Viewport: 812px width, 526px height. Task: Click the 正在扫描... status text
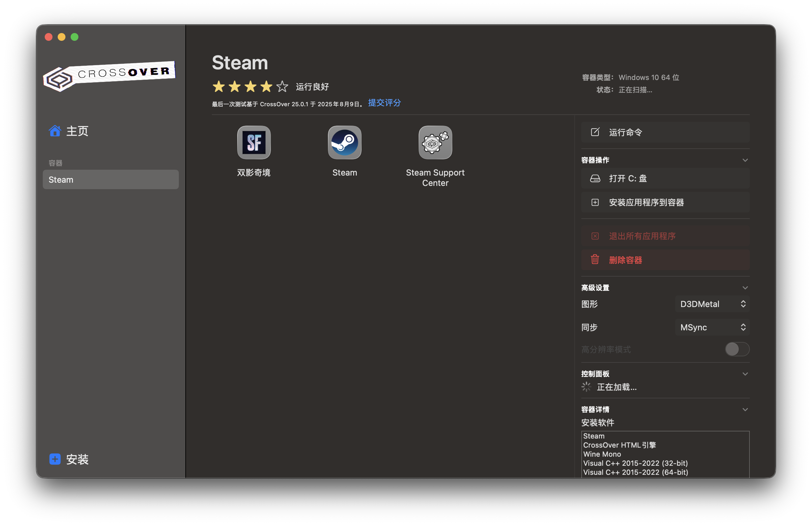tap(635, 90)
